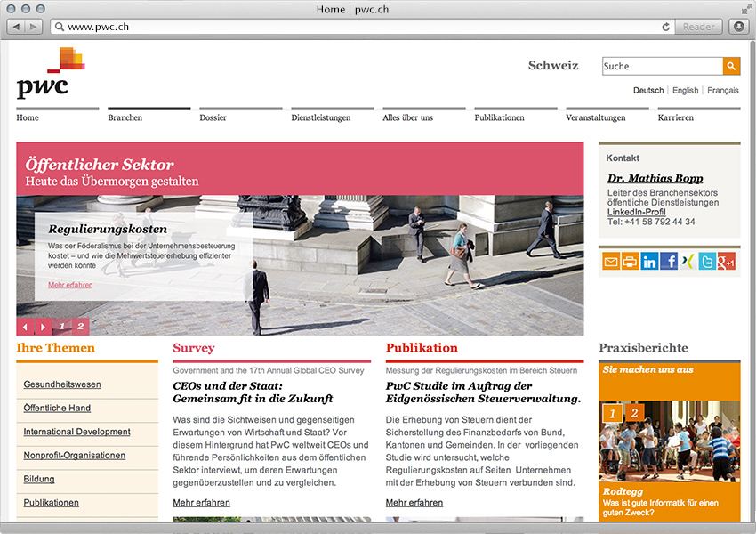Click the Regulierungskosten banner heading
Viewport: 756px width, 534px height.
click(x=108, y=229)
